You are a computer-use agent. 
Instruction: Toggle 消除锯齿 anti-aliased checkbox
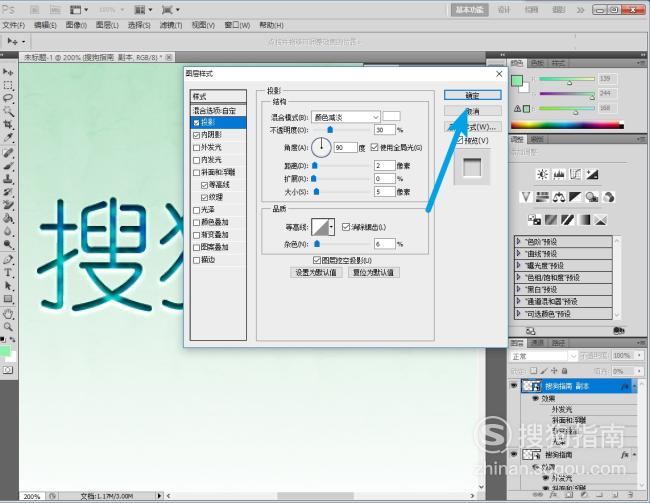(x=346, y=227)
